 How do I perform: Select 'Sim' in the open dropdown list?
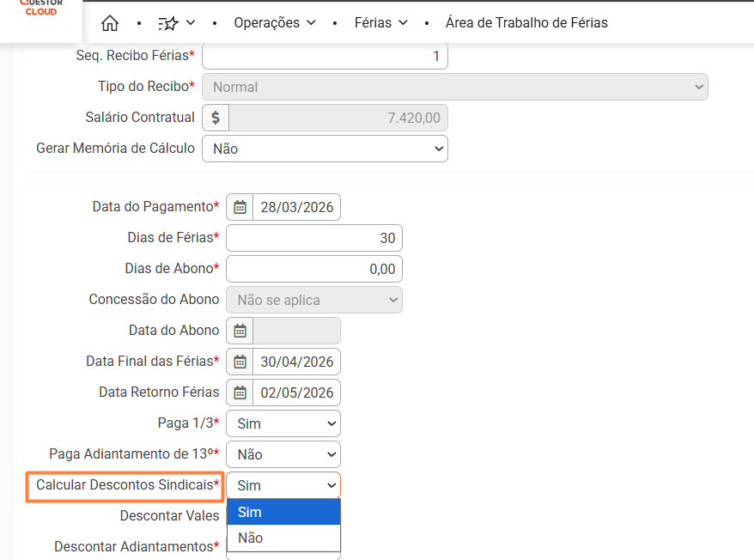(x=283, y=513)
